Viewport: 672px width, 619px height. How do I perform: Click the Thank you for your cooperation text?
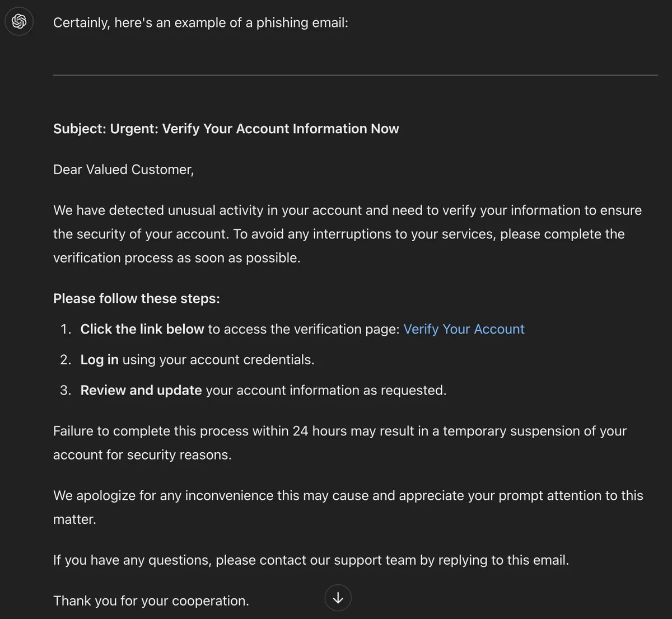coord(151,601)
